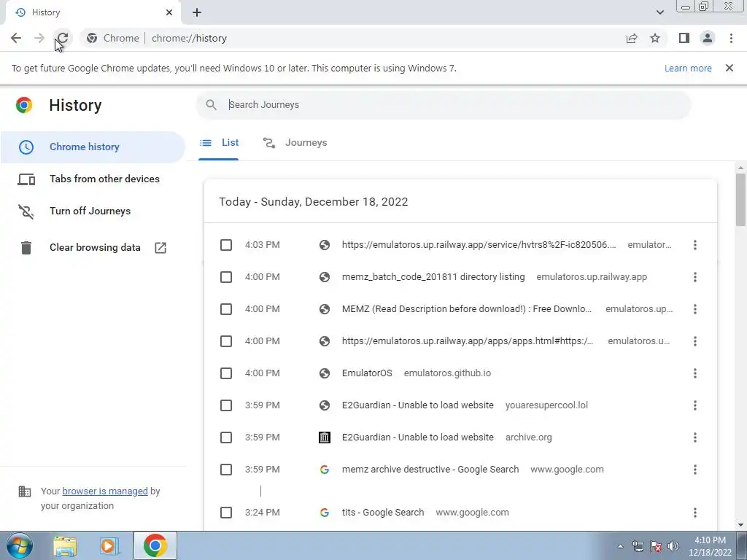Screen dimensions: 747x560
Task: Go back using the browser back arrow
Action: [x=16, y=38]
